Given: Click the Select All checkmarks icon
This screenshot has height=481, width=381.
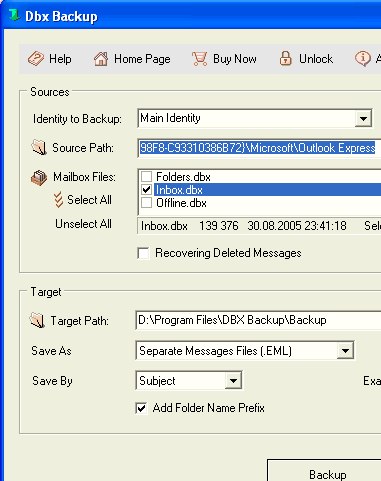Looking at the screenshot, I should [58, 200].
